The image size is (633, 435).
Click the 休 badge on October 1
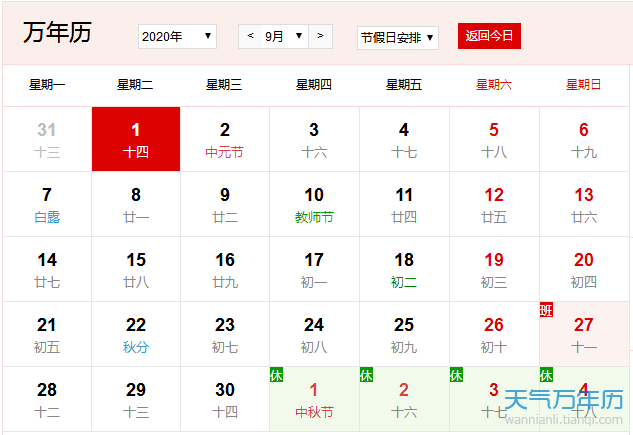coord(277,375)
